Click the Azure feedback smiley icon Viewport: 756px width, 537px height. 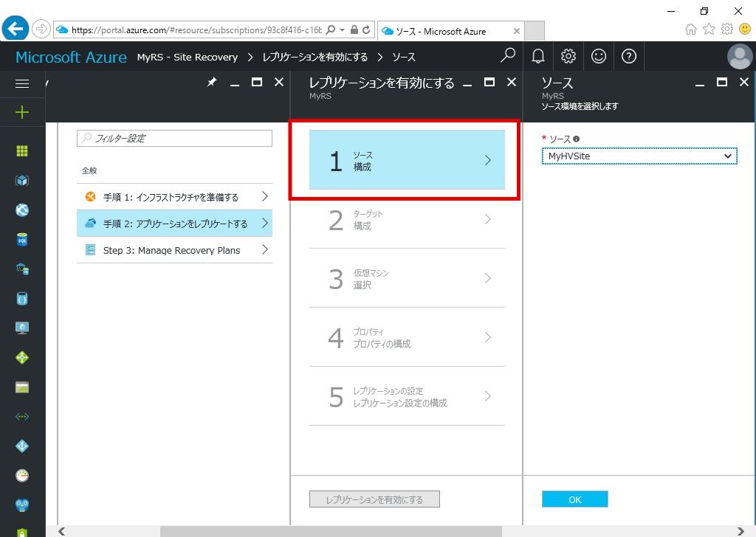pos(598,56)
